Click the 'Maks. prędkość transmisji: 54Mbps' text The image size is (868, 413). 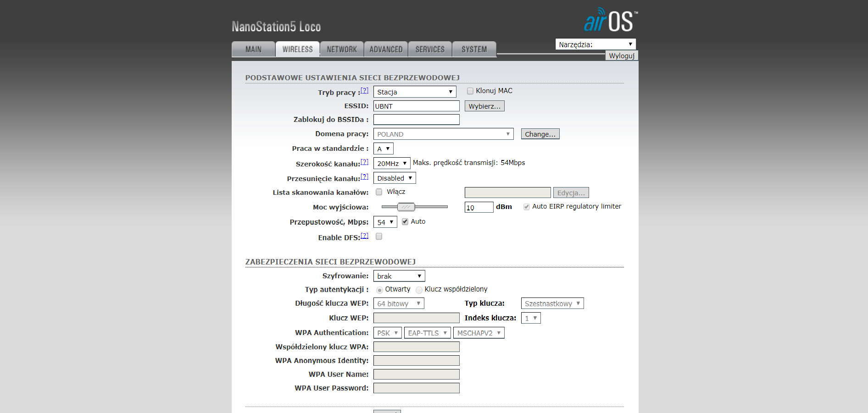[x=469, y=163]
